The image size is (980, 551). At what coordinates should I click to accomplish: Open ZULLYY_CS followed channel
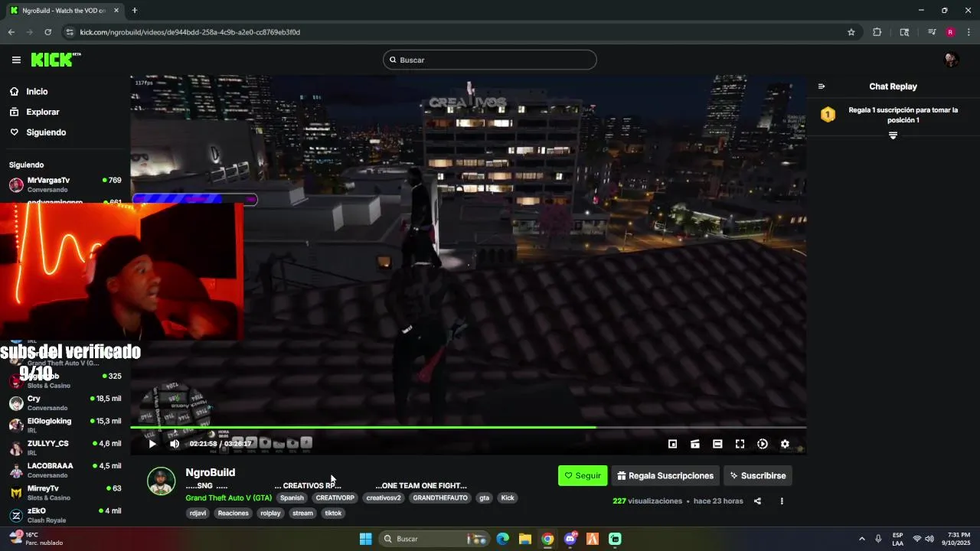click(x=65, y=448)
